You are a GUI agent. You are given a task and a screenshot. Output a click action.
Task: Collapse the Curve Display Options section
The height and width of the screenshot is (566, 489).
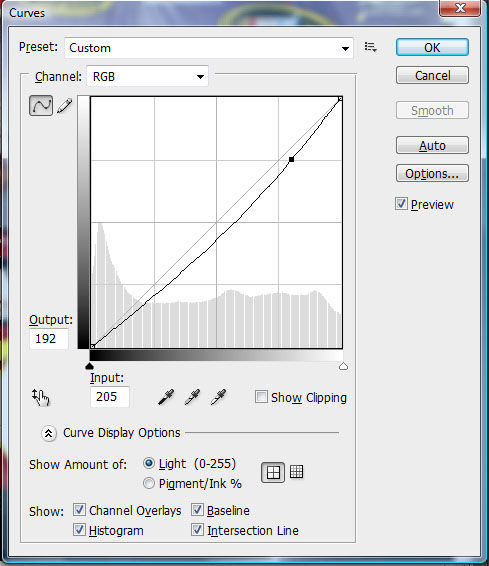[x=49, y=433]
